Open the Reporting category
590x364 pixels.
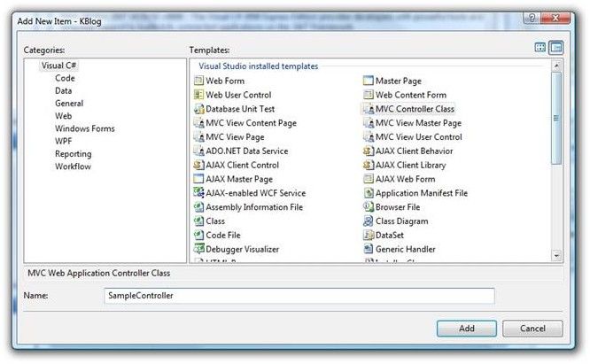click(x=73, y=154)
